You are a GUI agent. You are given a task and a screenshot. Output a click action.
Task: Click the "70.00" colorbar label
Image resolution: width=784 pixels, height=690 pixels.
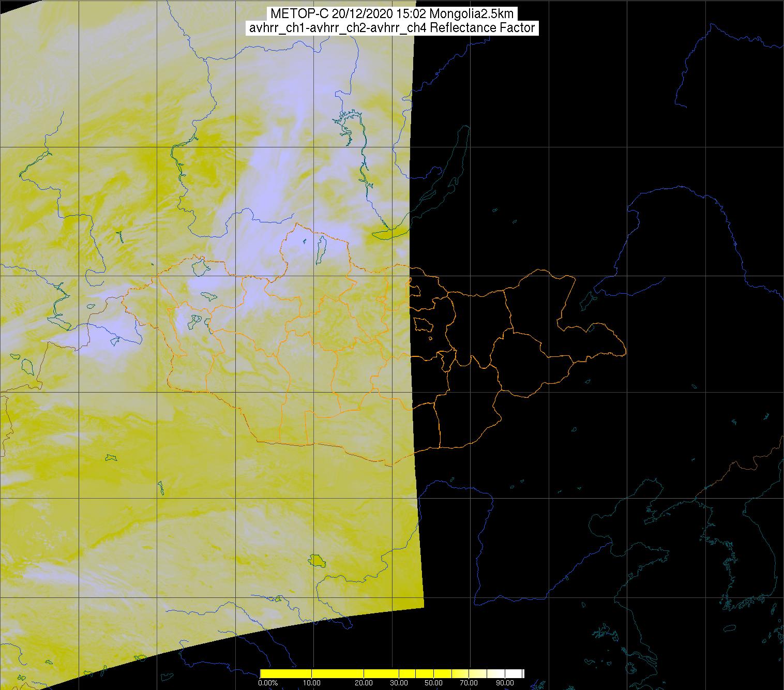469,683
